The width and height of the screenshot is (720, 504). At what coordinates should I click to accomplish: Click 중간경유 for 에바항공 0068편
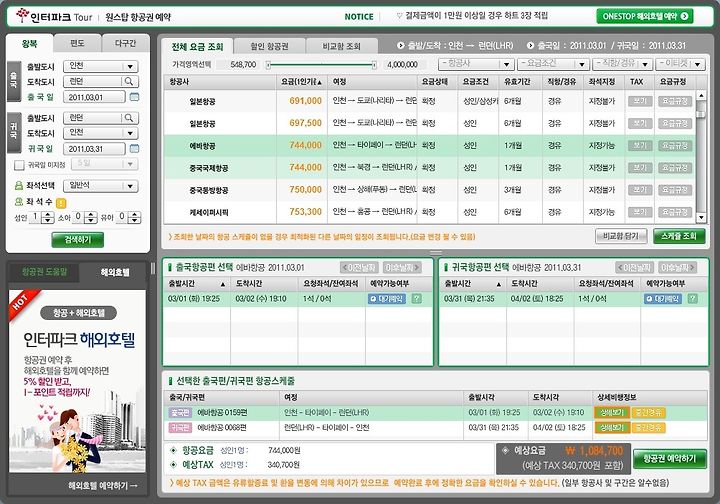tap(648, 428)
